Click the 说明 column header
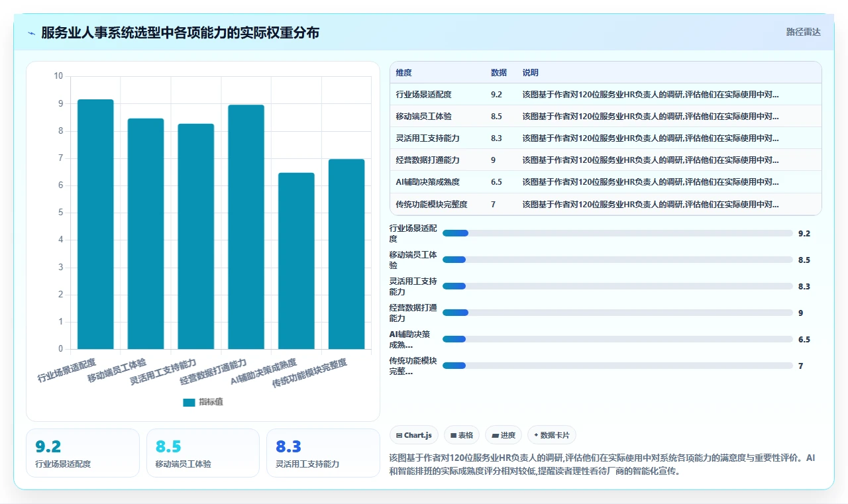Screen dimensions: 848x504 pyautogui.click(x=531, y=73)
